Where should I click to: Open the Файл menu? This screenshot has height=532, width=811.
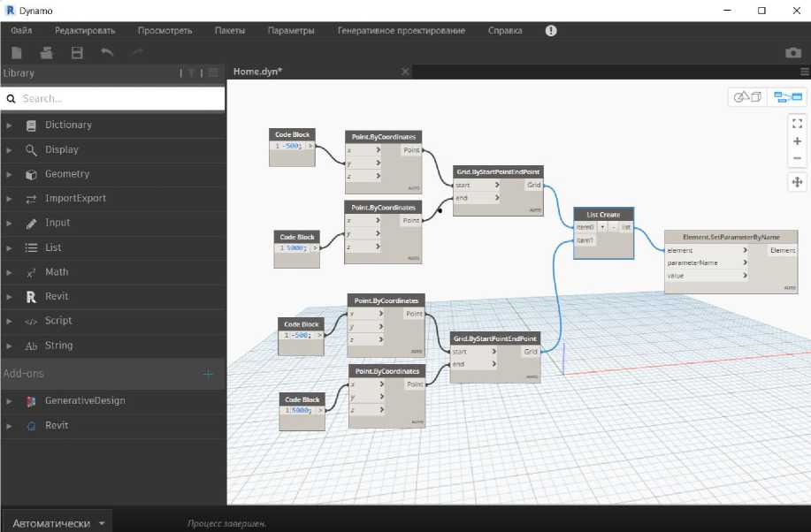[21, 30]
